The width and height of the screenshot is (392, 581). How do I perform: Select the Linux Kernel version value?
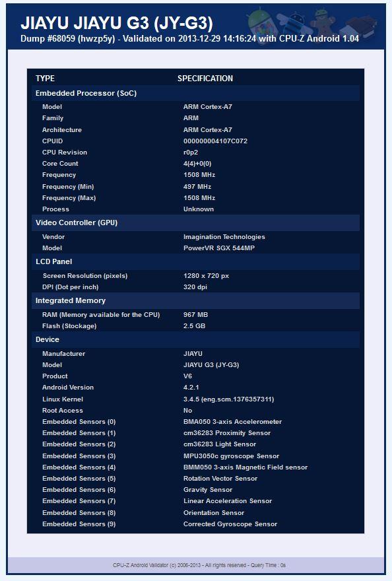228,399
